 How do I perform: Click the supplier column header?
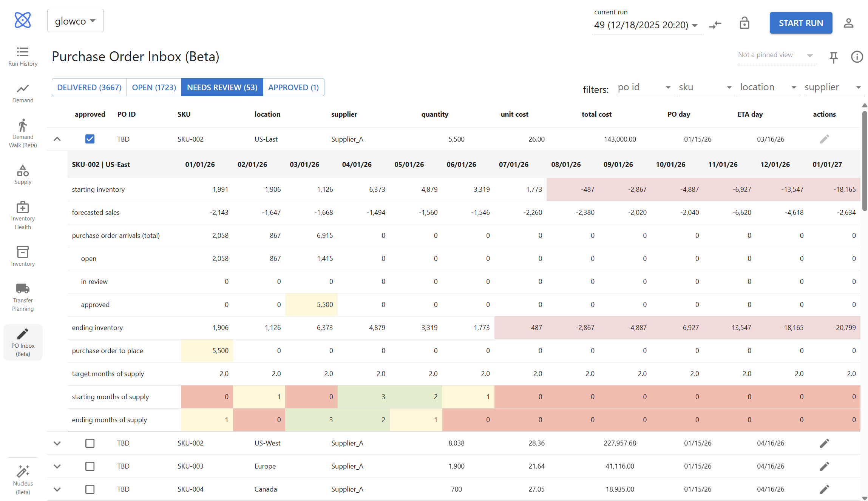pos(344,114)
